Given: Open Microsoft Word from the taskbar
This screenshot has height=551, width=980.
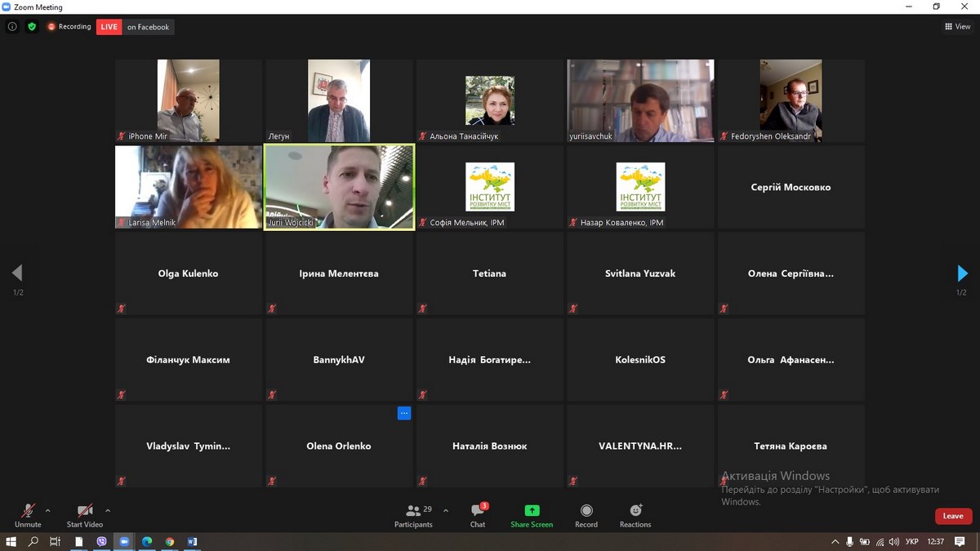Looking at the screenshot, I should pos(192,541).
